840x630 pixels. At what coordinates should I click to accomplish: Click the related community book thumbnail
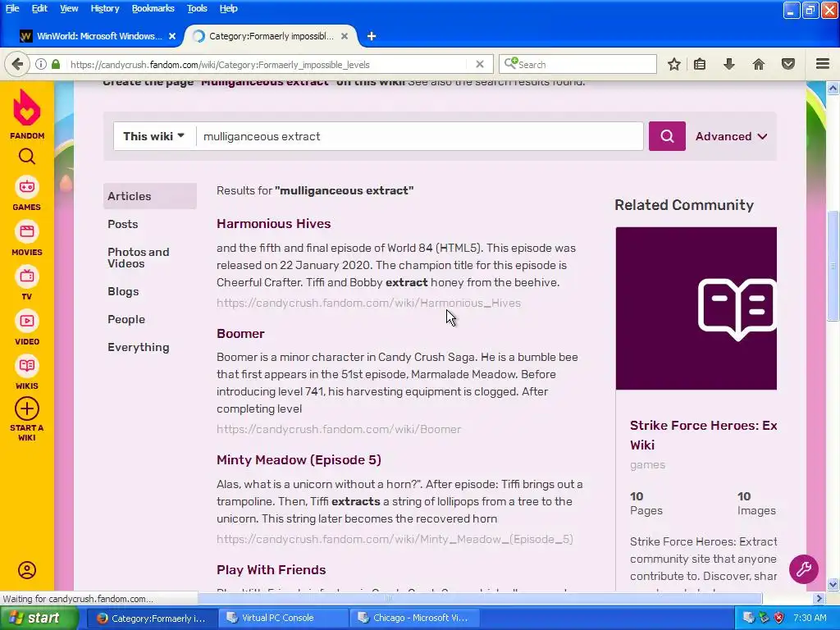click(x=696, y=308)
